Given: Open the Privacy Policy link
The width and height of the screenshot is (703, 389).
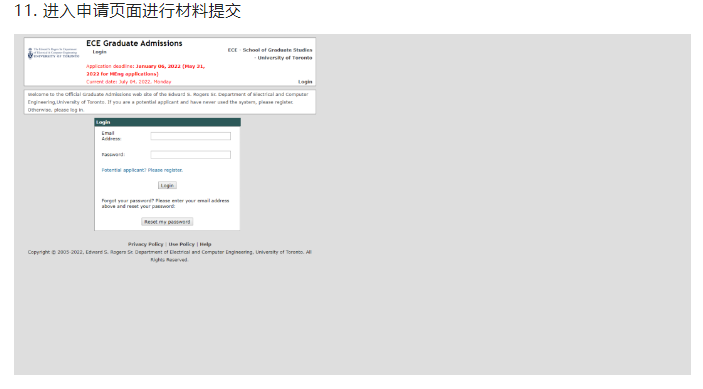Looking at the screenshot, I should pos(145,244).
